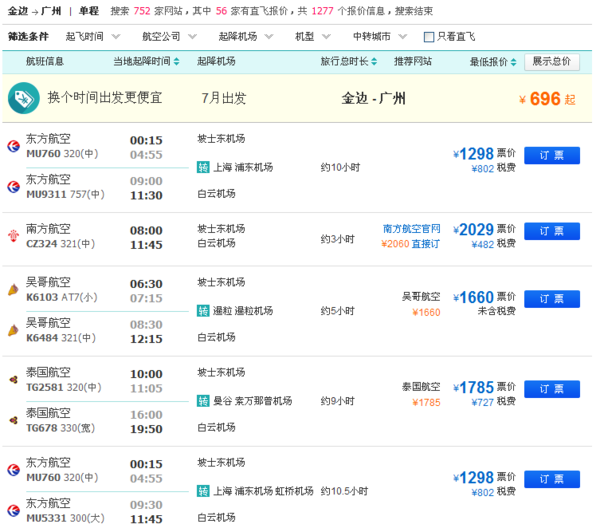
Task: Click the ¥482 税费 text
Action: (494, 244)
